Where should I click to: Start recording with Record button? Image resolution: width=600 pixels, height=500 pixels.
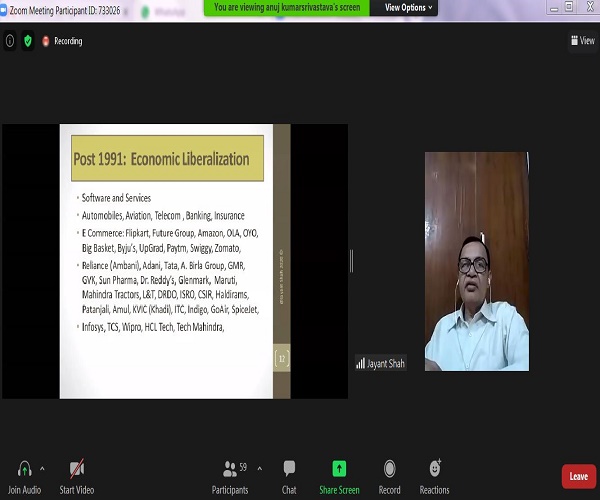pos(390,477)
